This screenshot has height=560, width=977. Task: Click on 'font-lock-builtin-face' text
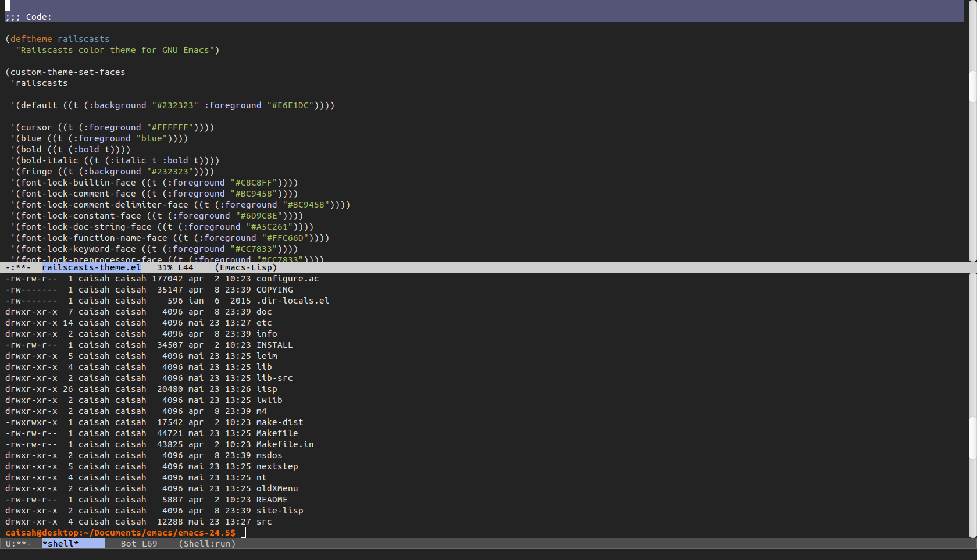pyautogui.click(x=79, y=183)
